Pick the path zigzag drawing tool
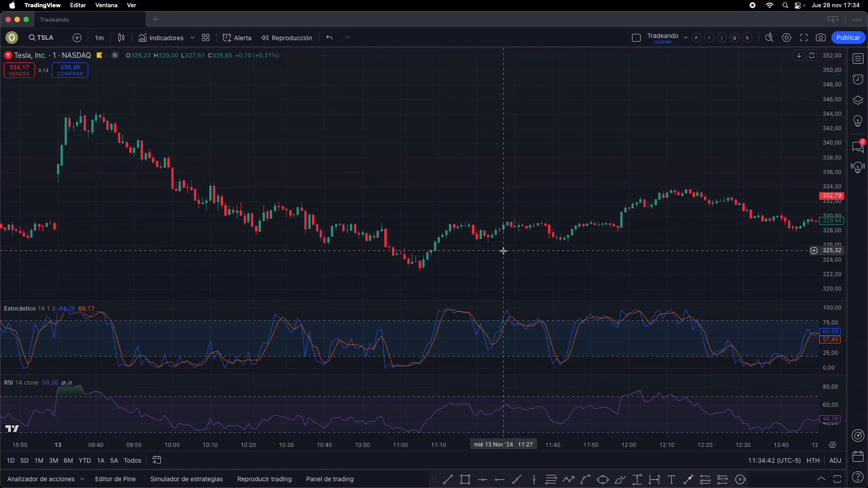Image resolution: width=868 pixels, height=488 pixels. [568, 479]
